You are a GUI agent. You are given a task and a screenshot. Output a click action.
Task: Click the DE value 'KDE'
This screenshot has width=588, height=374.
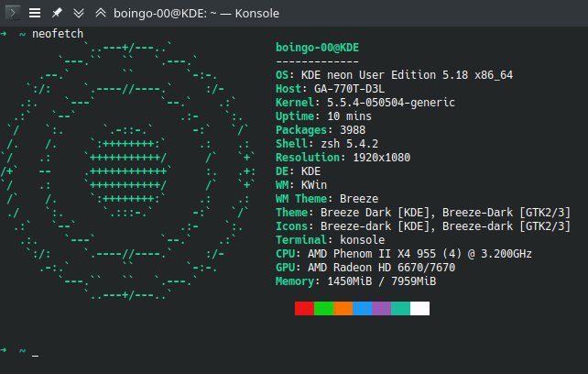(x=310, y=171)
